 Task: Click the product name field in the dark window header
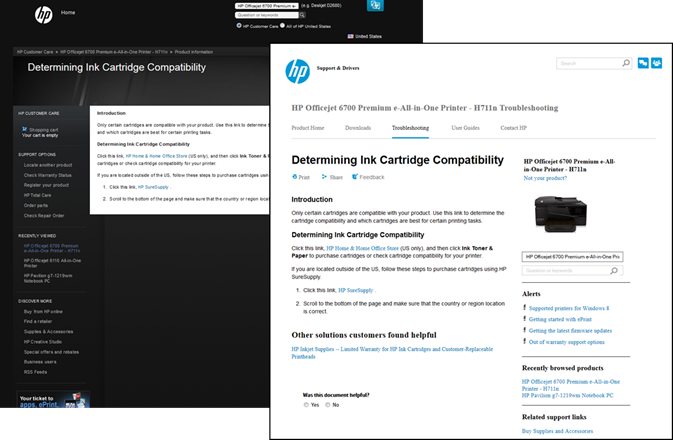click(267, 6)
